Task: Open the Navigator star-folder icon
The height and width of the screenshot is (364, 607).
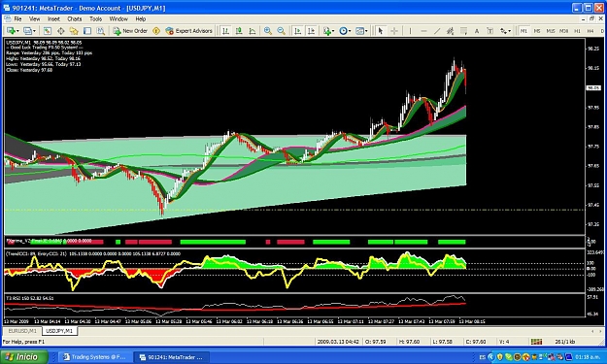Action: (x=74, y=31)
